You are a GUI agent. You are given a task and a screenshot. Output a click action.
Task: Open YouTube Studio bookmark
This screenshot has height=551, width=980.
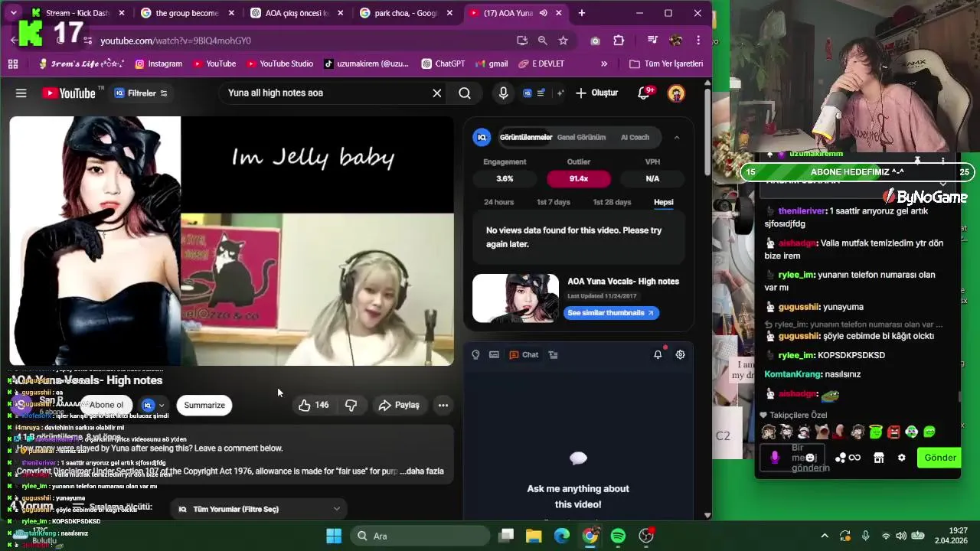(x=279, y=64)
